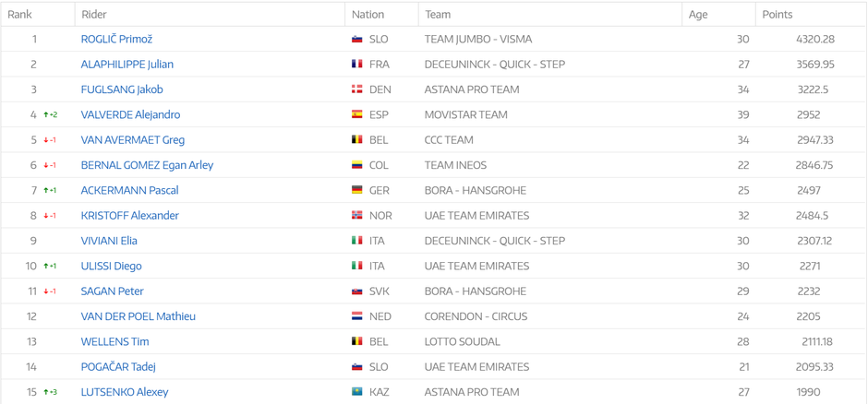The width and height of the screenshot is (868, 404).
Task: Click the Team column header
Action: click(x=438, y=15)
